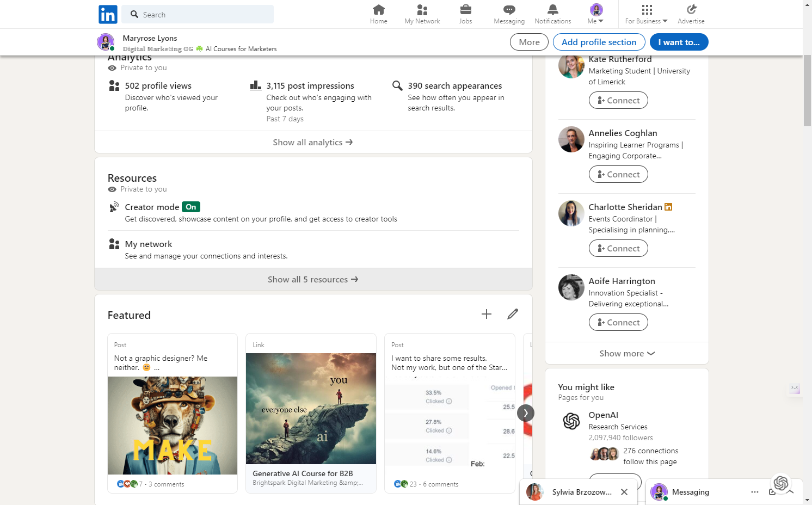Click the Add profile section button

click(599, 42)
